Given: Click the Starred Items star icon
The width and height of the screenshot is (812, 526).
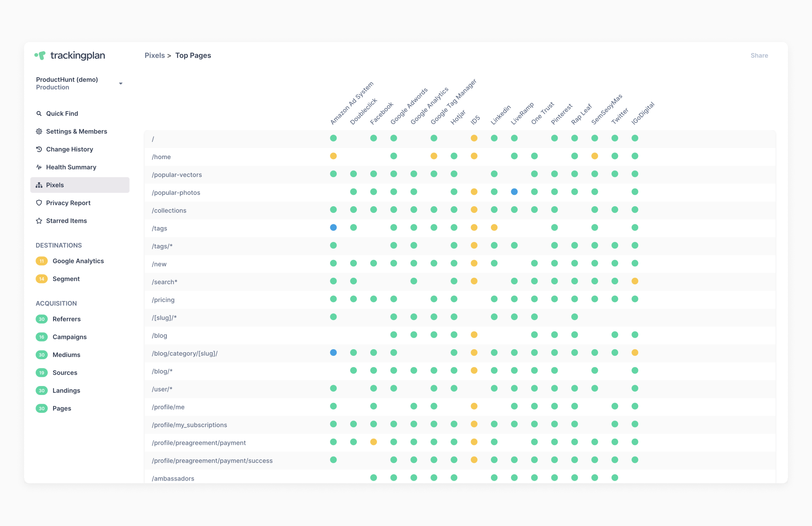Looking at the screenshot, I should click(39, 221).
